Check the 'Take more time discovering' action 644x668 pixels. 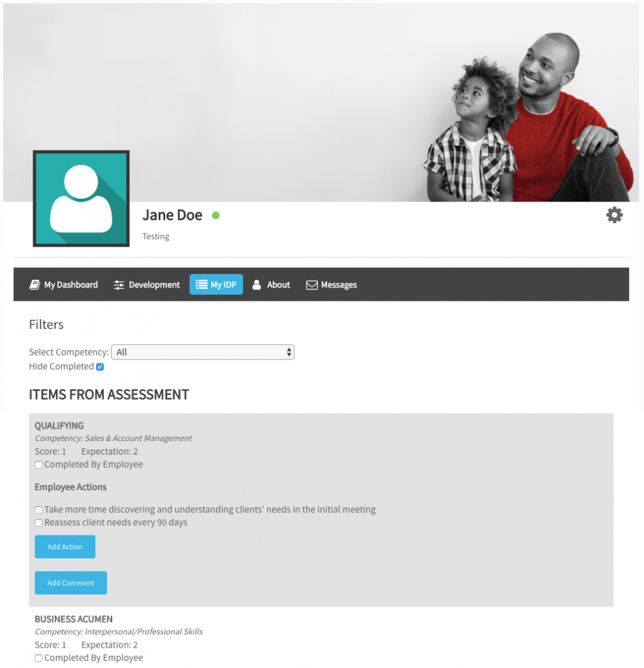click(x=38, y=510)
